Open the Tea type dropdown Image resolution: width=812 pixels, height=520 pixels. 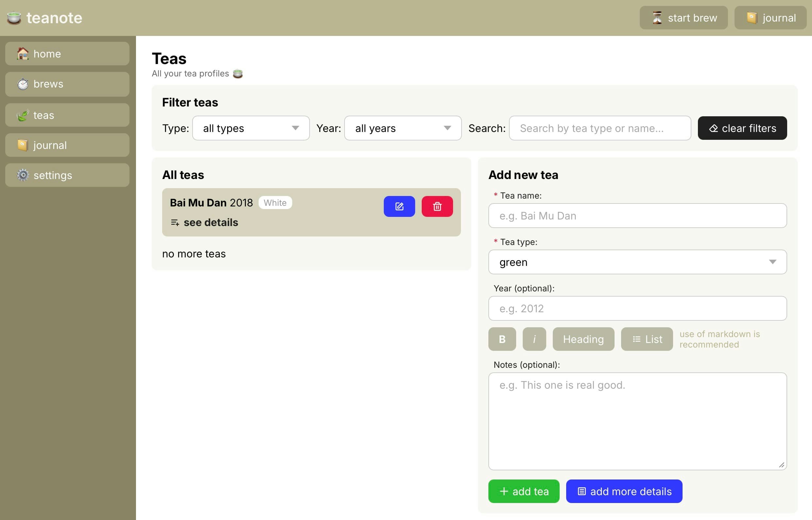point(637,262)
